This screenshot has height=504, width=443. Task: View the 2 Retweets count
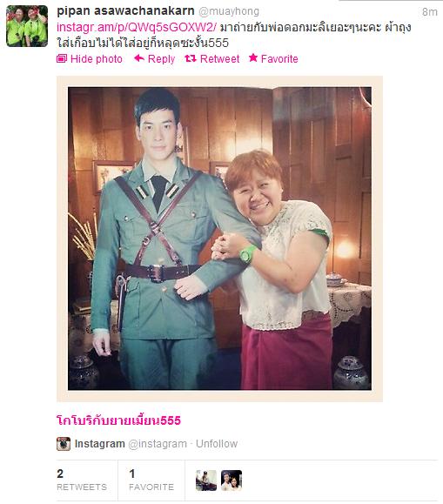(82, 480)
